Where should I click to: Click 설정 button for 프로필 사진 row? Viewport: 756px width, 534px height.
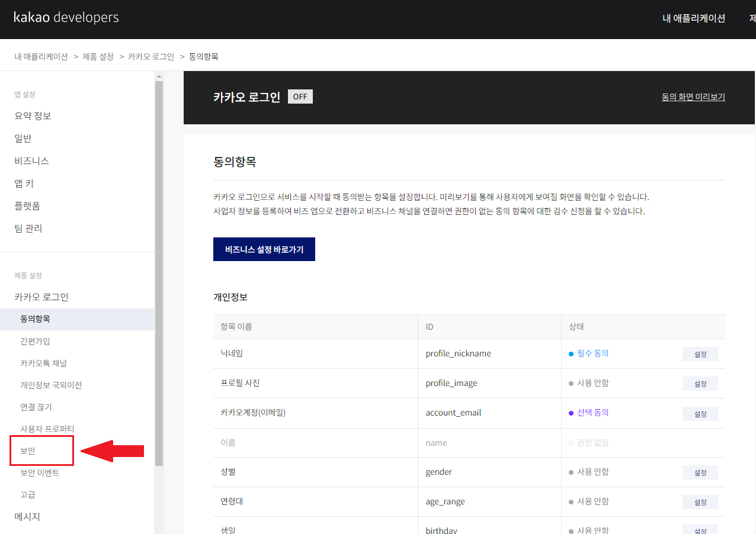point(700,384)
